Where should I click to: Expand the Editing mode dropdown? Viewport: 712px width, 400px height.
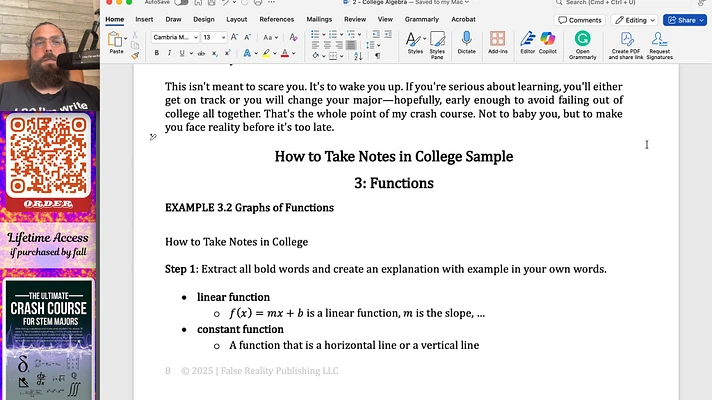[635, 19]
